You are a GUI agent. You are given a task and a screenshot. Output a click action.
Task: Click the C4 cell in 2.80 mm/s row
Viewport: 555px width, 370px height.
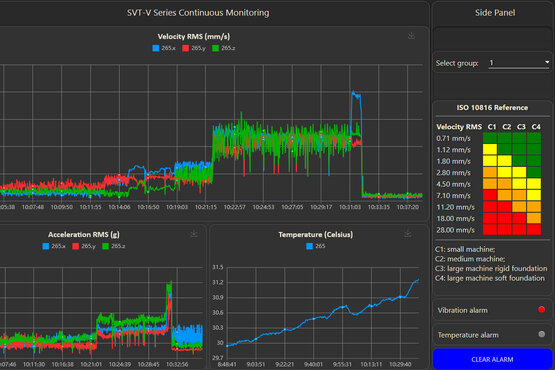click(534, 172)
